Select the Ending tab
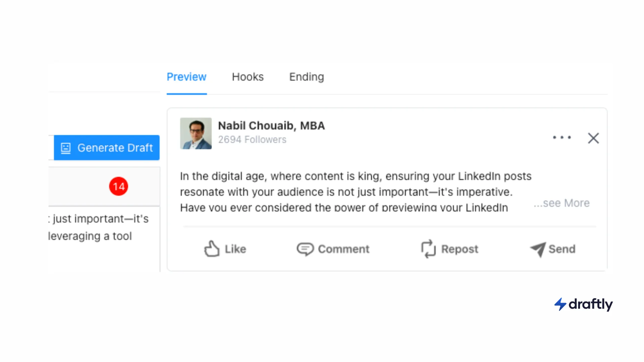This screenshot has width=644, height=362. point(307,77)
